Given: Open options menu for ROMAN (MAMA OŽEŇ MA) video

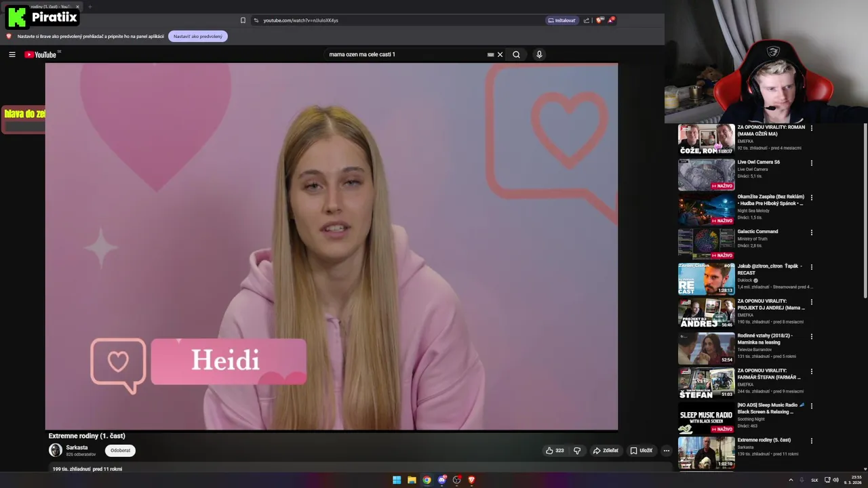Looking at the screenshot, I should point(811,128).
